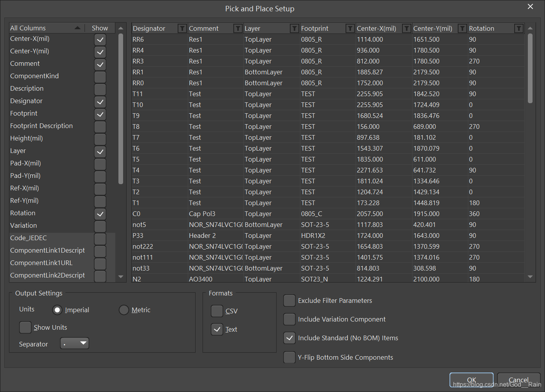The width and height of the screenshot is (545, 392).
Task: Enable Y-Flip Bottom Side Components
Action: point(289,357)
